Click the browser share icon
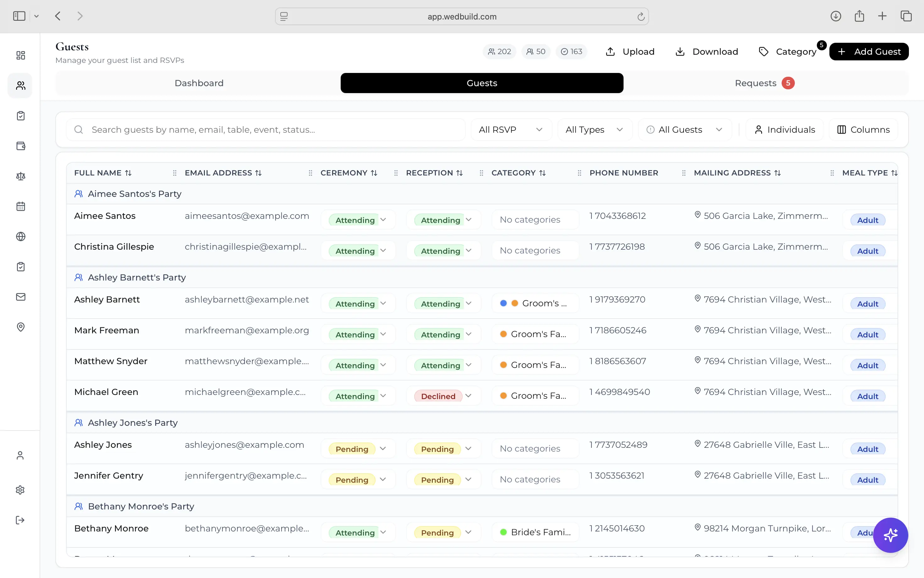 859,16
